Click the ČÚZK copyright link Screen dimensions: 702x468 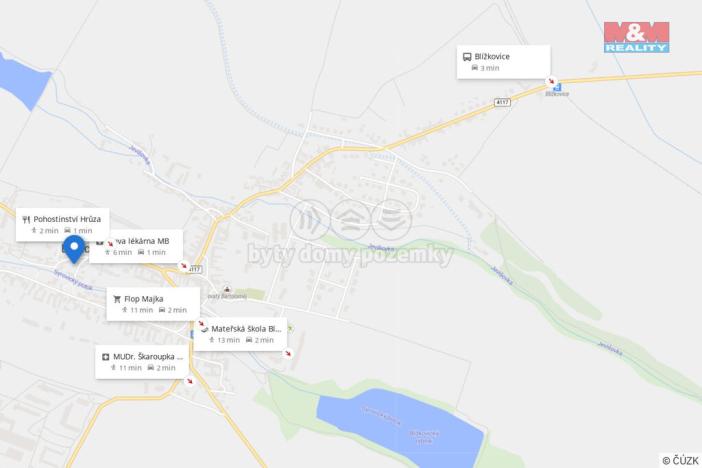[681, 460]
